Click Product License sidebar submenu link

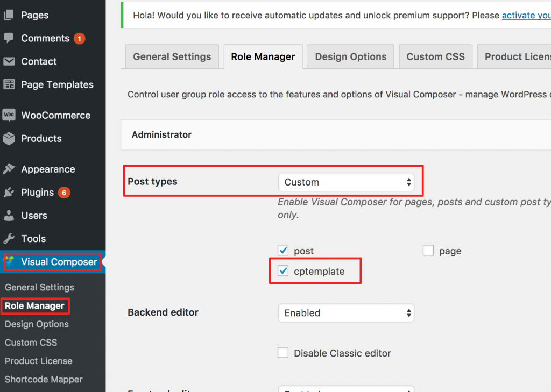pos(38,361)
